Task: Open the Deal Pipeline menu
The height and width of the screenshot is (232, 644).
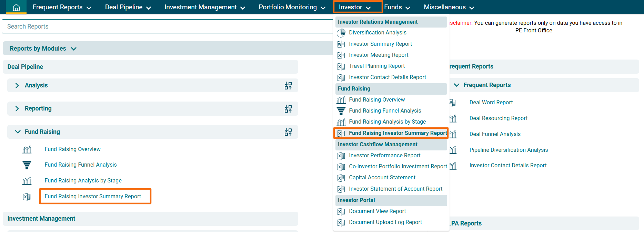Action: click(x=128, y=7)
